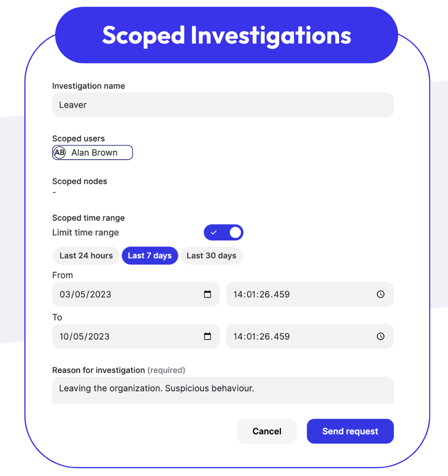Click the Send request button

tap(350, 431)
